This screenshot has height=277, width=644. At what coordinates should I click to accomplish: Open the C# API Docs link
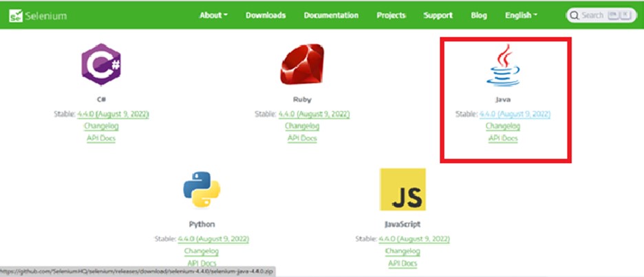pos(101,138)
